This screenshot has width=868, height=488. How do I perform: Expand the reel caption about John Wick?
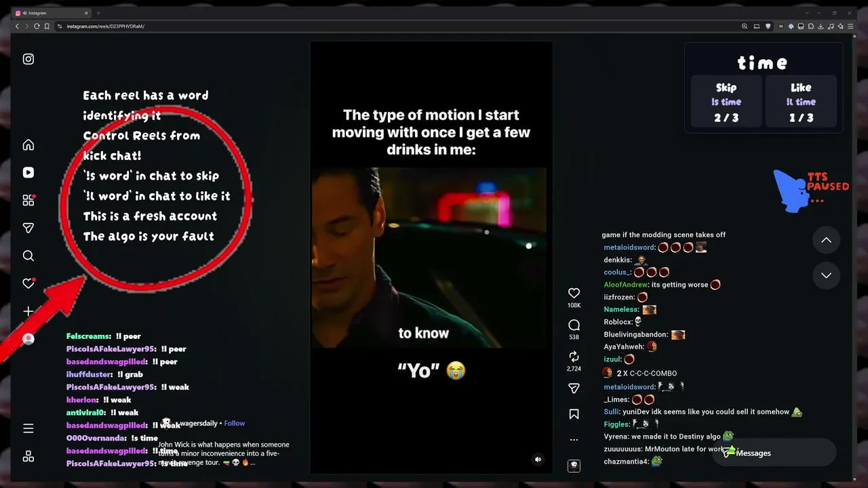pyautogui.click(x=224, y=453)
